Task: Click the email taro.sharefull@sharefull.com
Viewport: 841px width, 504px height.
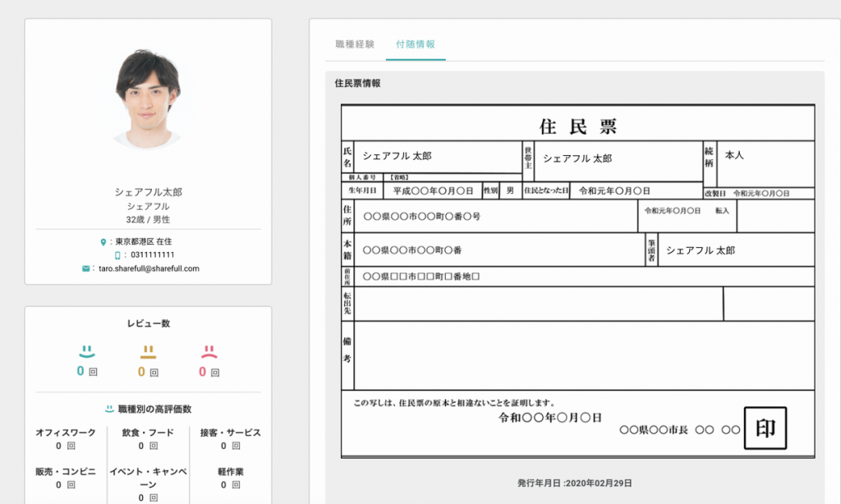Action: [149, 268]
